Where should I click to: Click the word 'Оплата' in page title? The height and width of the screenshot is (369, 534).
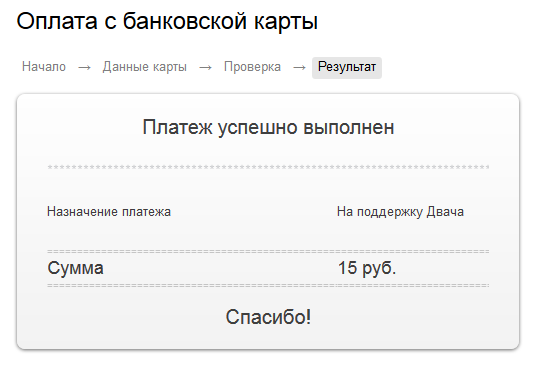click(57, 21)
